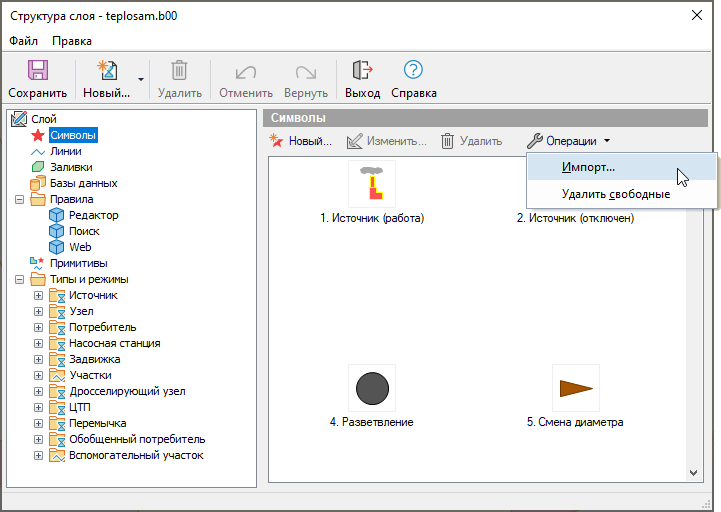Click the Exit door icon in toolbar
The image size is (721, 512).
pos(362,71)
